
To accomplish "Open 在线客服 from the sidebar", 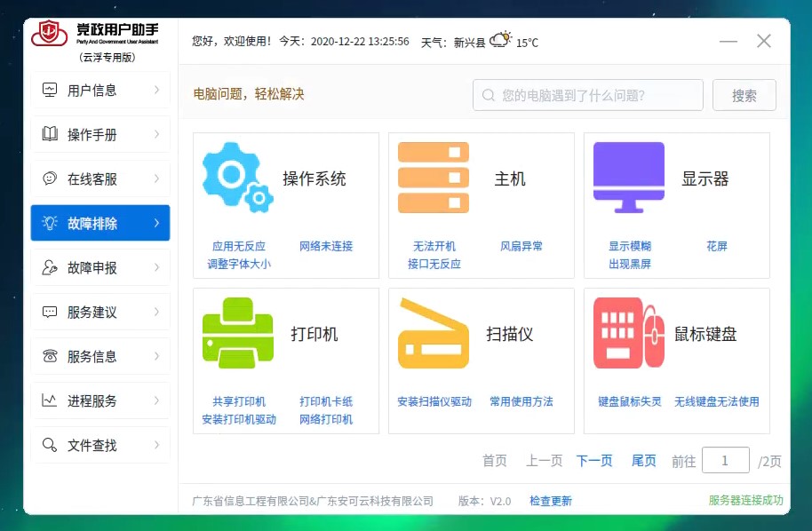I will pos(100,179).
